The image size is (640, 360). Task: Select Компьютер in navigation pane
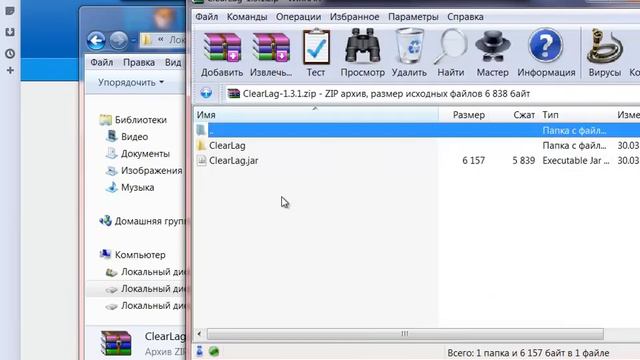[x=140, y=255]
